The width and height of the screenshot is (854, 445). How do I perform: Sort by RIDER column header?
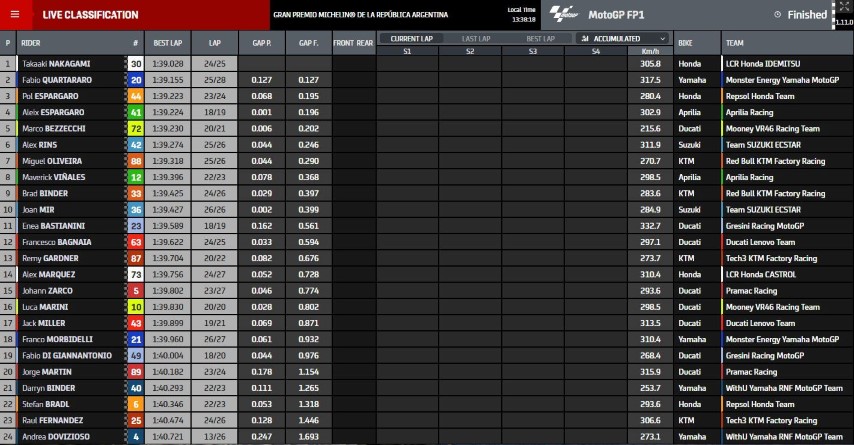[x=30, y=43]
